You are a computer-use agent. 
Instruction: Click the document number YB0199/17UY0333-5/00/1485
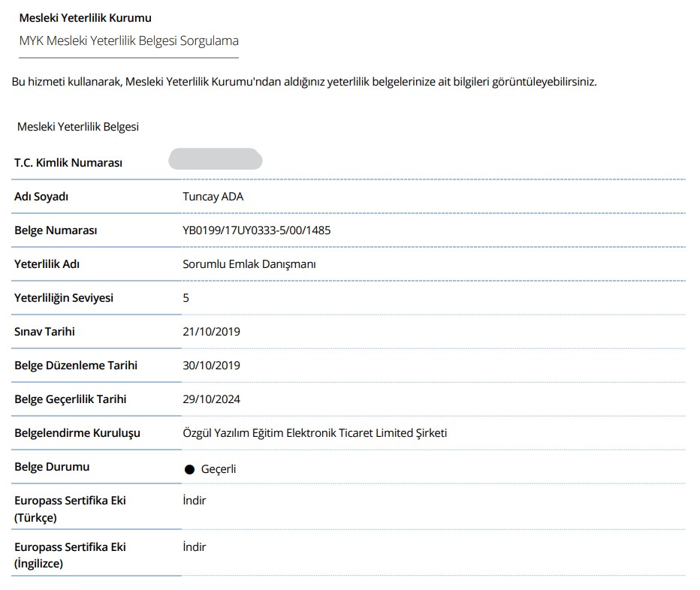[x=256, y=230]
